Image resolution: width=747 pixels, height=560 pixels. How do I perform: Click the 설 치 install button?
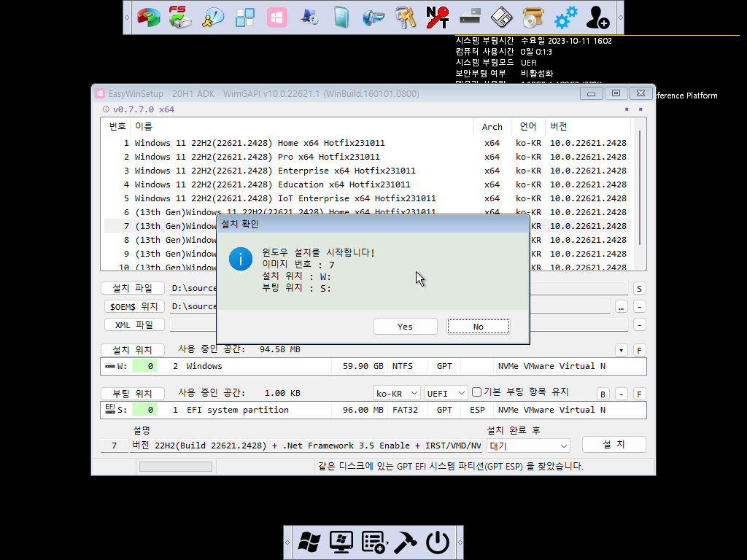coord(614,444)
